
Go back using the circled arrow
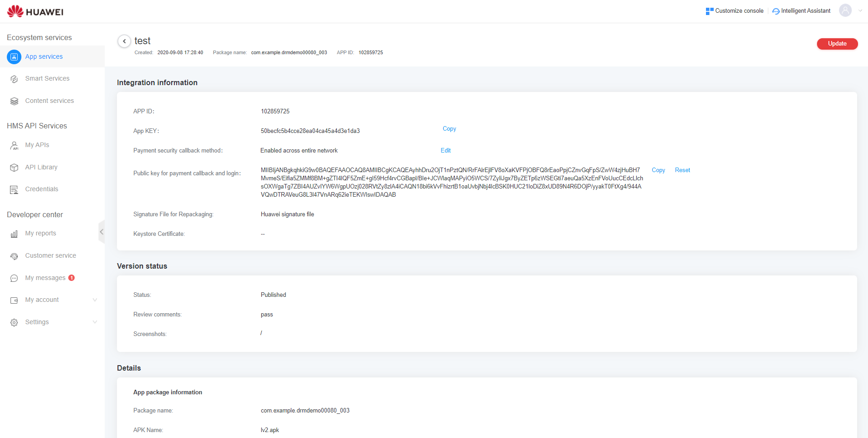pyautogui.click(x=124, y=41)
